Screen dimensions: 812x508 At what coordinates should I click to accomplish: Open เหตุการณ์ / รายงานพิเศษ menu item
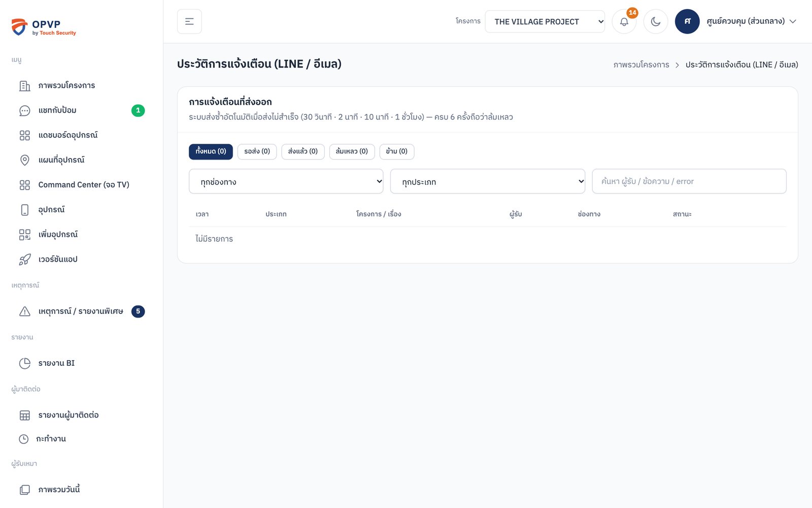pyautogui.click(x=81, y=311)
